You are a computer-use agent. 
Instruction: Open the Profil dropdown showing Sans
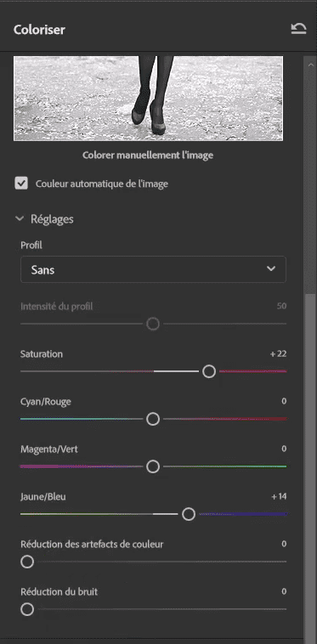tap(153, 269)
